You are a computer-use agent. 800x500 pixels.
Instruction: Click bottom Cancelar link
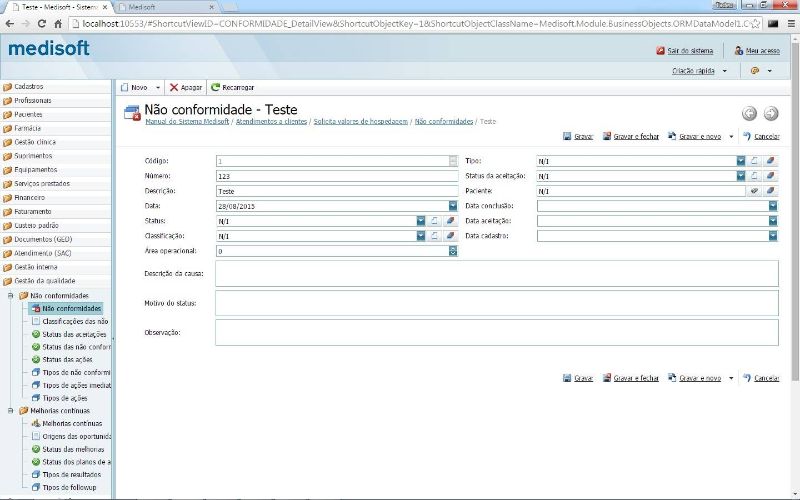click(x=761, y=378)
